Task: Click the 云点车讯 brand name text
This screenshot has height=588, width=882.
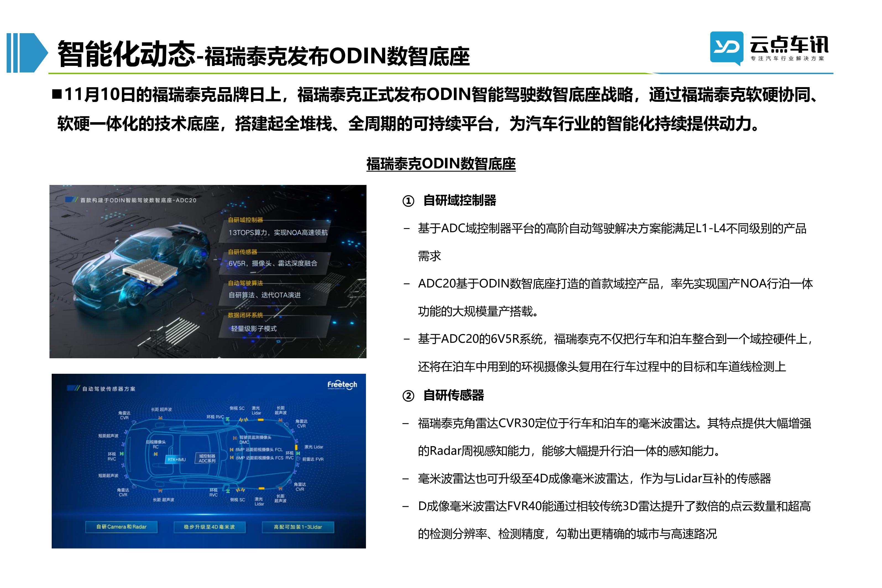Action: 789,44
